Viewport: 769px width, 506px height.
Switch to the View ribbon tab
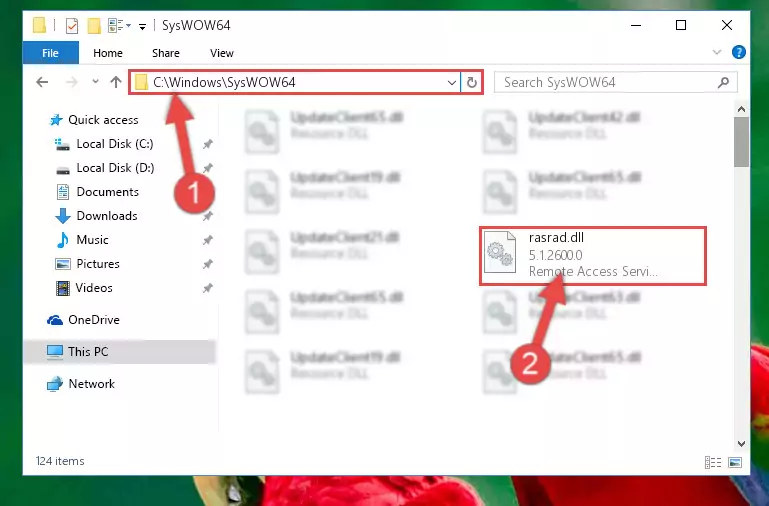pos(222,53)
